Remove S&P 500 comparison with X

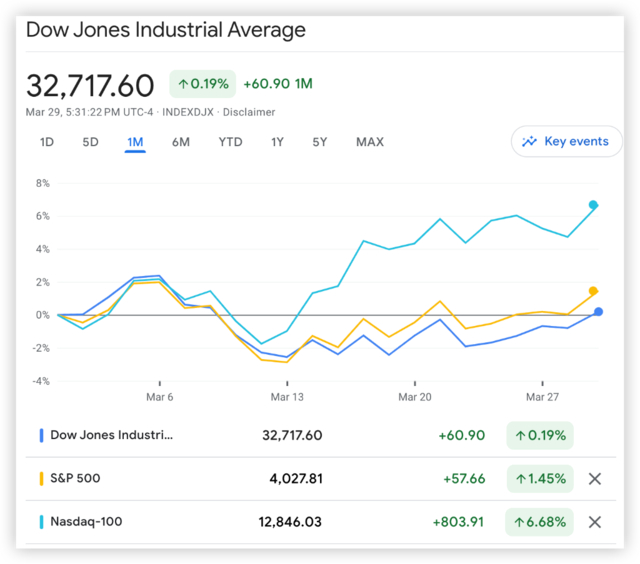tap(595, 479)
